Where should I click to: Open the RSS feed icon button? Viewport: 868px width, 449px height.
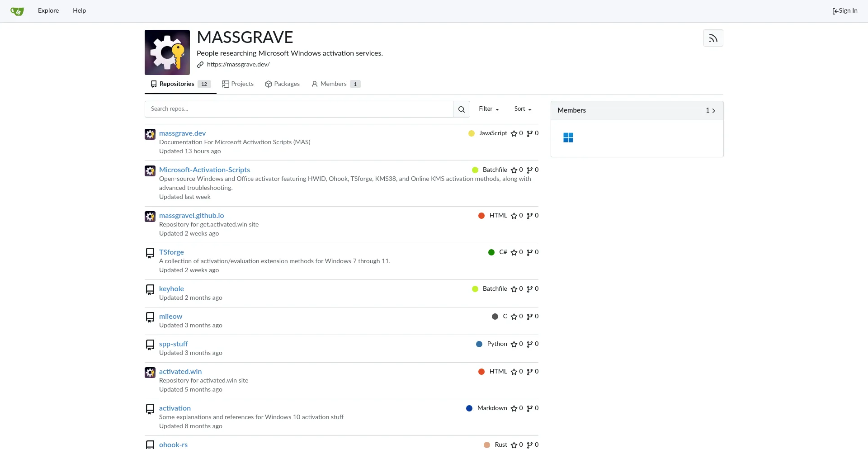pos(713,38)
